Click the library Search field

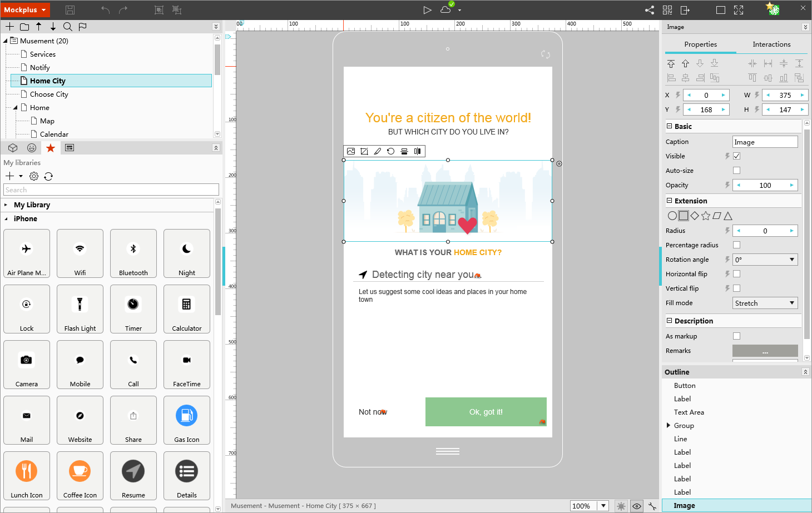pos(111,190)
